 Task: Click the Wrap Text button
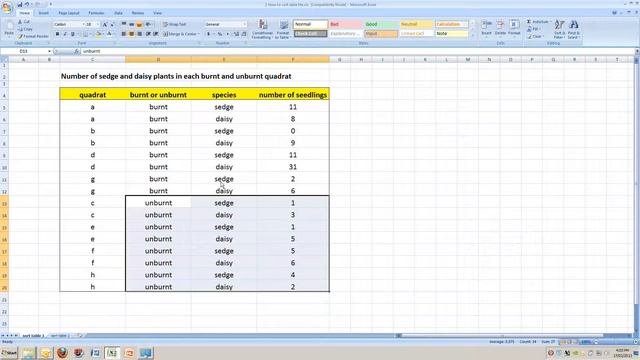tap(175, 24)
